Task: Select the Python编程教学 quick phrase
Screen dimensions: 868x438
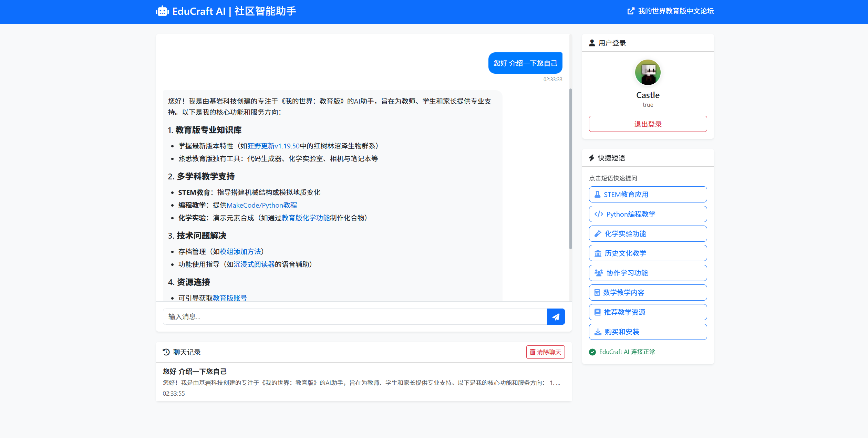Action: (x=648, y=214)
